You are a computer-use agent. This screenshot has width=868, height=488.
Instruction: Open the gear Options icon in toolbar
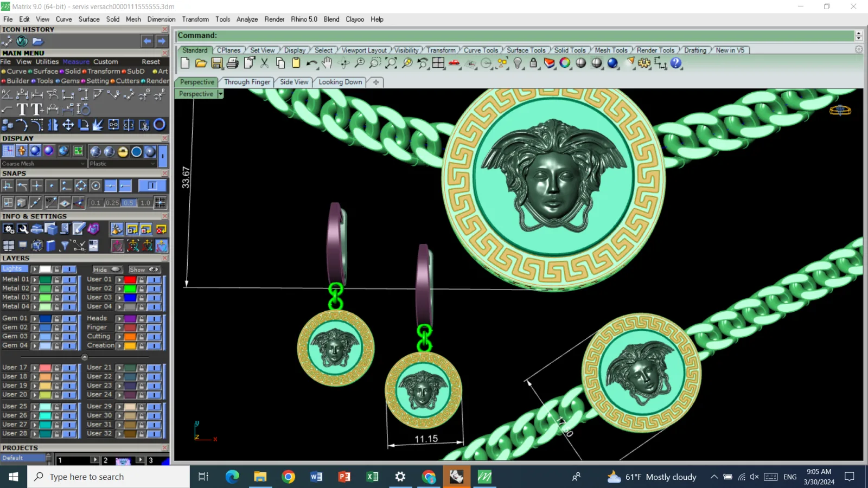[644, 63]
